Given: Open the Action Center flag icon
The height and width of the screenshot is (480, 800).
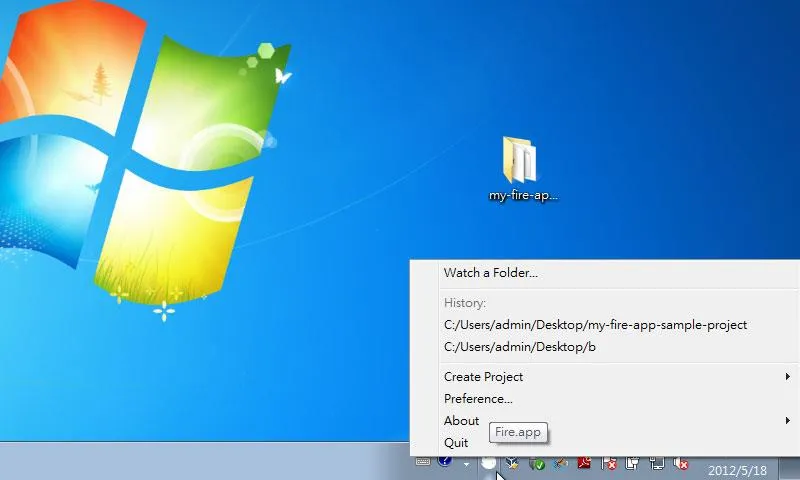Looking at the screenshot, I should tap(609, 463).
